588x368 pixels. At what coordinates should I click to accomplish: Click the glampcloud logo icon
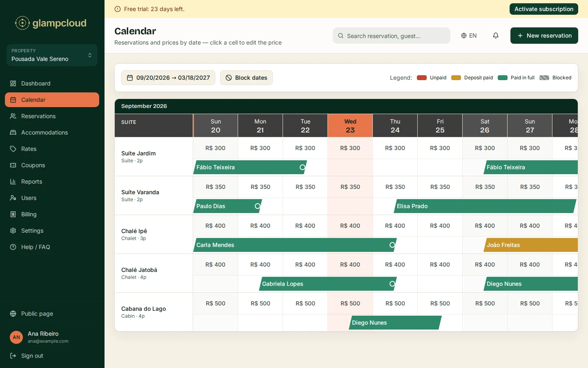(22, 23)
